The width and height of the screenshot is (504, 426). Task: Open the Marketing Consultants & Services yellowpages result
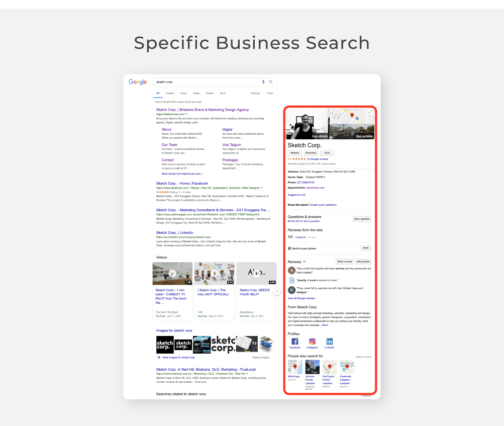tap(213, 210)
